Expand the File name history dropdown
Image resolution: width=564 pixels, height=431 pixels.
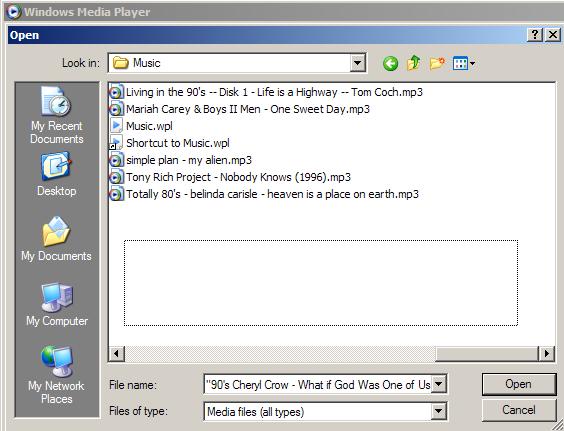coord(438,384)
